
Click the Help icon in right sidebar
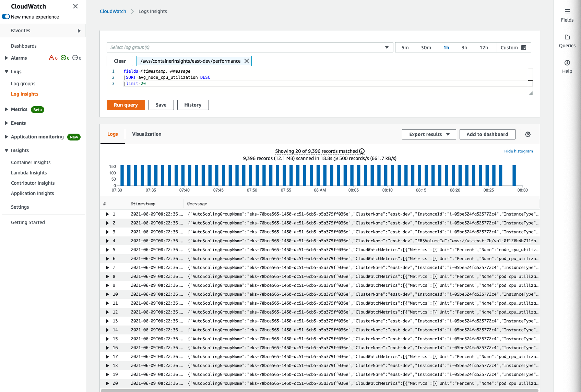(567, 63)
